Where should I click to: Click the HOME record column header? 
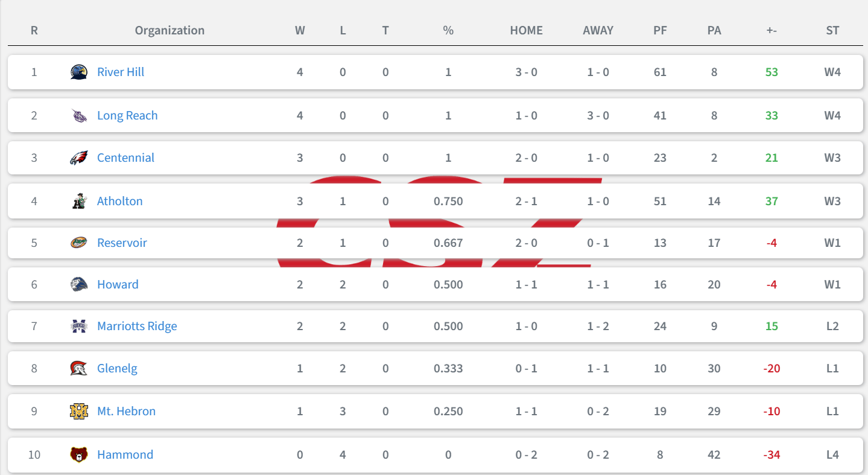tap(526, 30)
